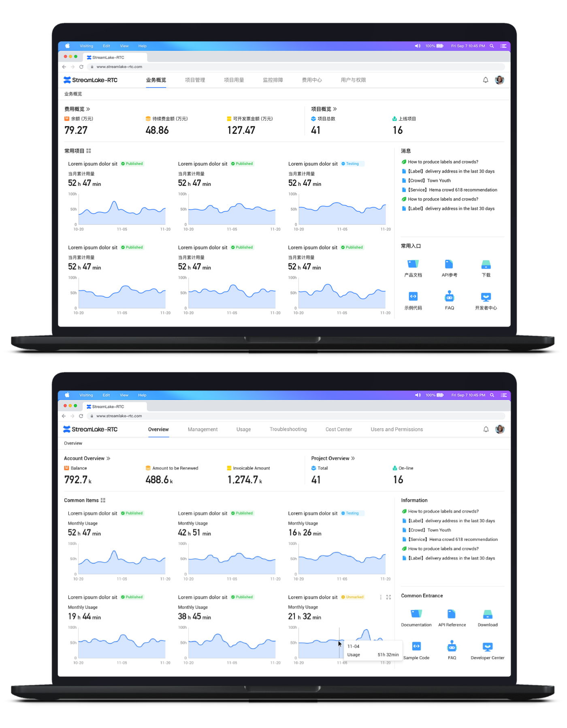Toggle grid view icon beside Common Items

(103, 500)
